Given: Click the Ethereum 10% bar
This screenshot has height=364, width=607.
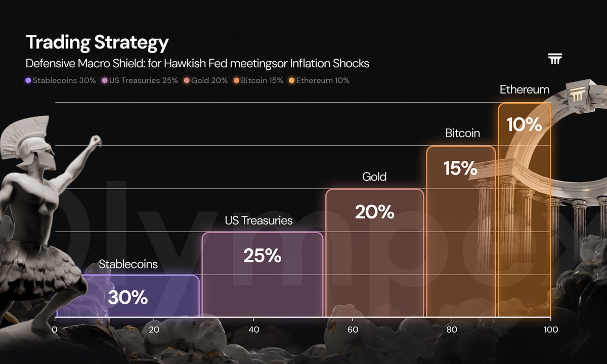Looking at the screenshot, I should pyautogui.click(x=525, y=210).
